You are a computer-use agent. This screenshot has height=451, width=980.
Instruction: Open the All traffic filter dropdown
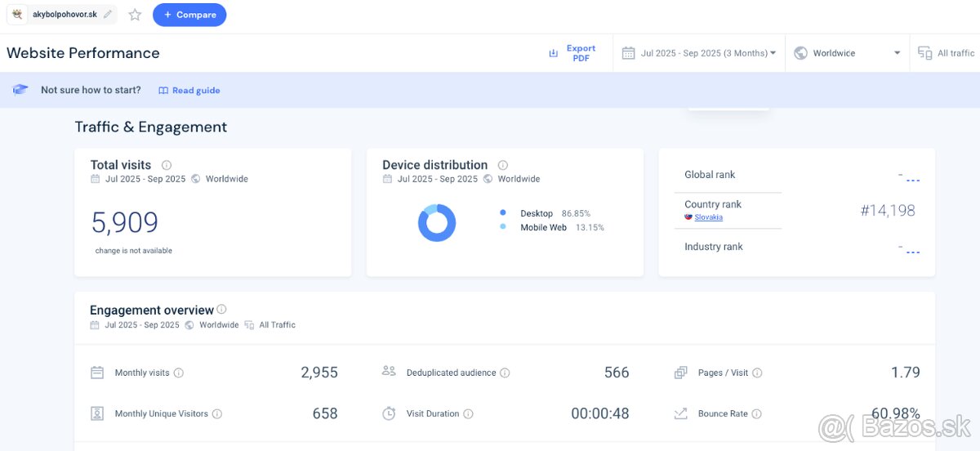(x=947, y=53)
